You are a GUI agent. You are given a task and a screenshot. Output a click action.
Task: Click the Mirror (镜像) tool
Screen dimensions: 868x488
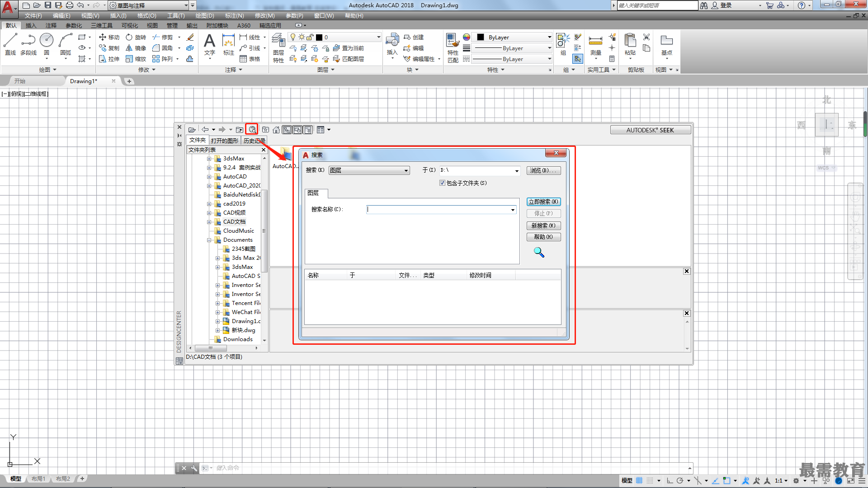pos(136,48)
